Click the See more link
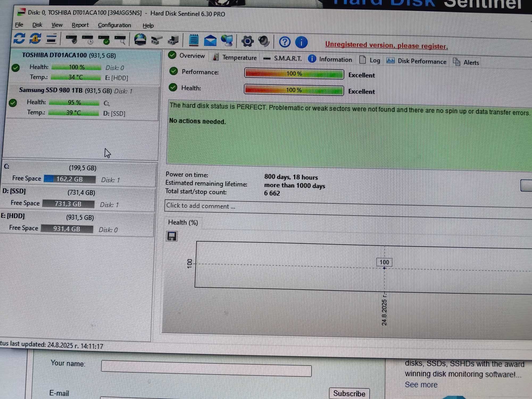This screenshot has height=399, width=532. tap(421, 385)
